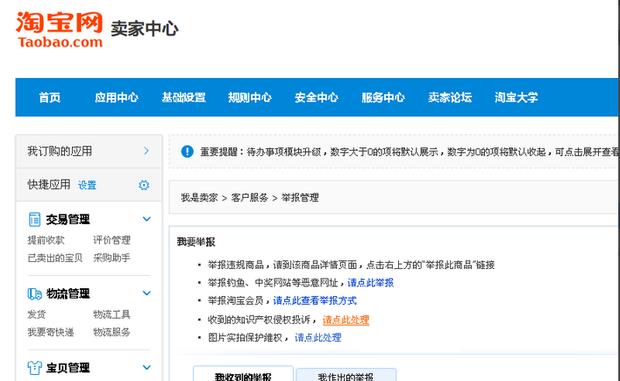The image size is (620, 381).
Task: Click 设置 link next to 快捷应用
Action: click(x=87, y=185)
